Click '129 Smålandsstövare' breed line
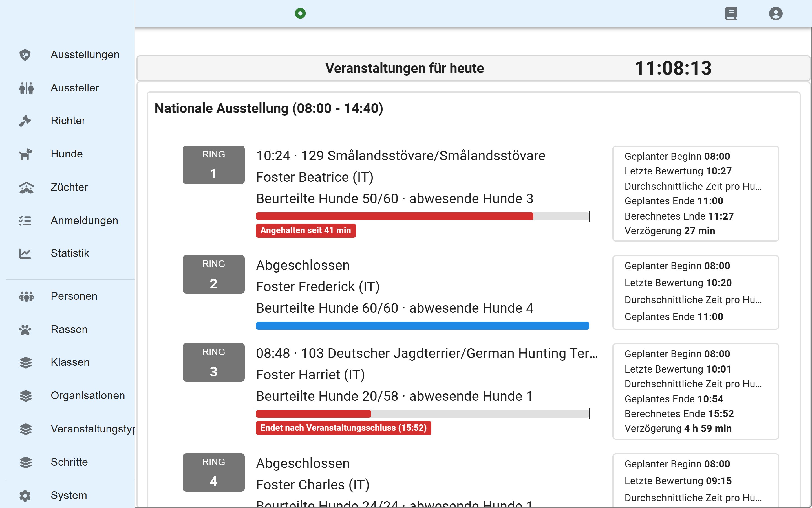 pyautogui.click(x=401, y=156)
